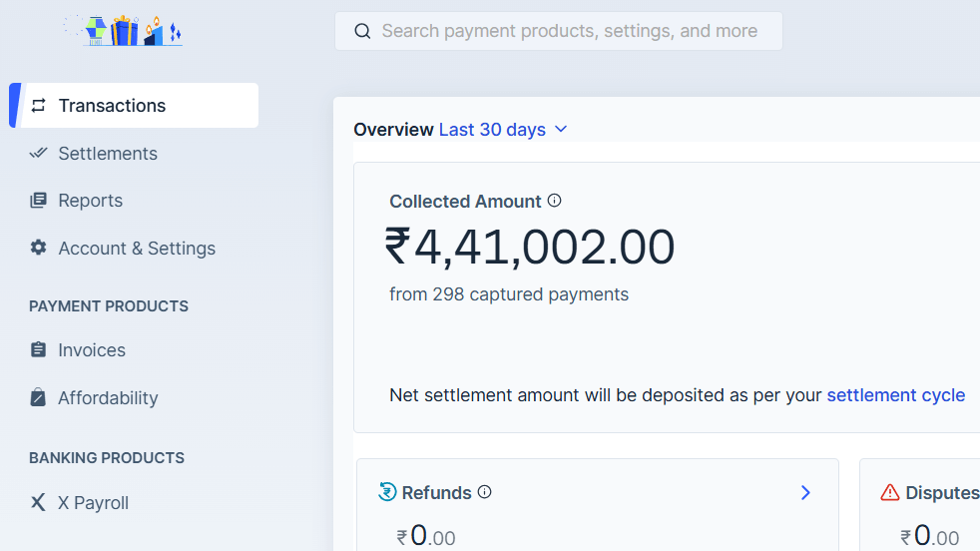Click the search magnifier icon

pos(362,31)
